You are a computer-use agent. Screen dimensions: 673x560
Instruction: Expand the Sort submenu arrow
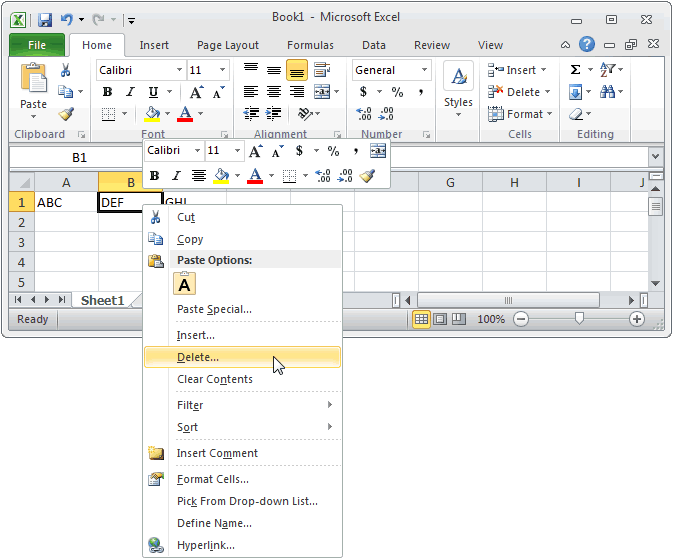click(x=330, y=427)
